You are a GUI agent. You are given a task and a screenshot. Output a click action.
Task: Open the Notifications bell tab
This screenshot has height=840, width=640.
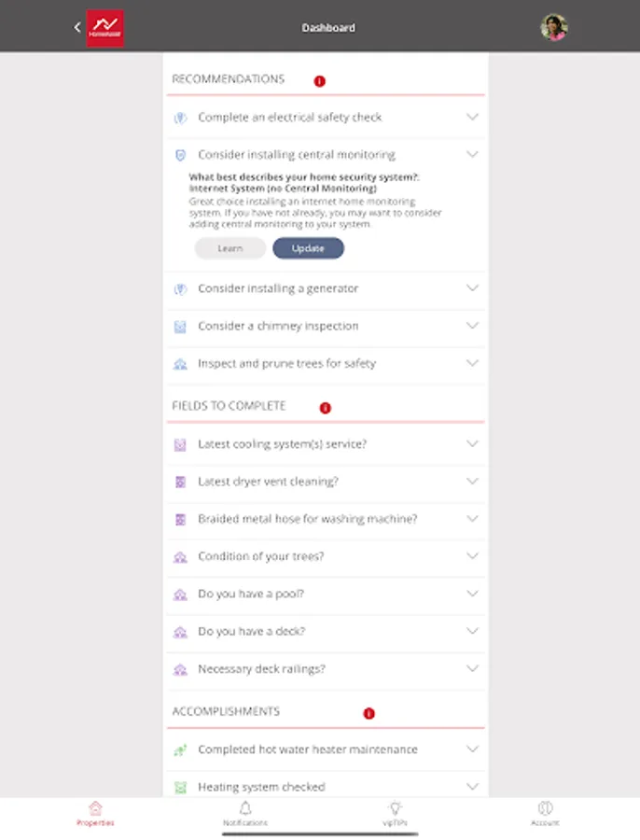coord(245,812)
